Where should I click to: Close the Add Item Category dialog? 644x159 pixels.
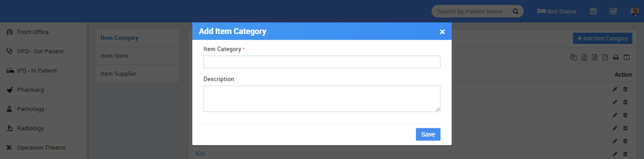442,32
